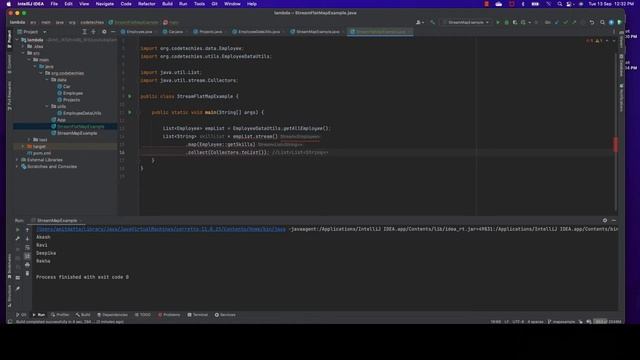Switch to EmployeeDataUtils.java tab
This screenshot has height=360, width=640.
257,32
